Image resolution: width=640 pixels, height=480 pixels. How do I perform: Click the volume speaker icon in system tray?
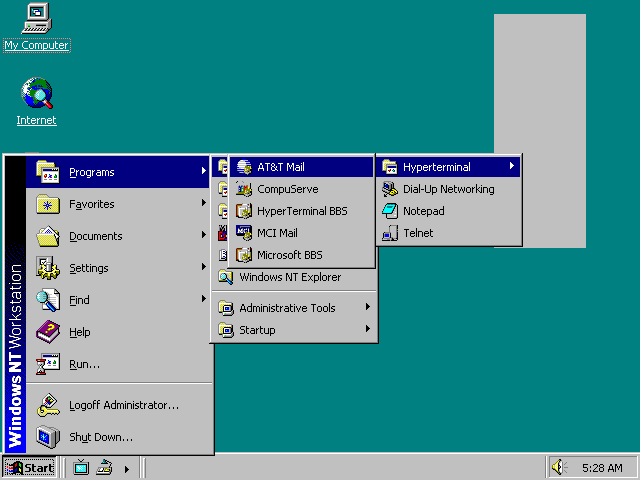[560, 467]
